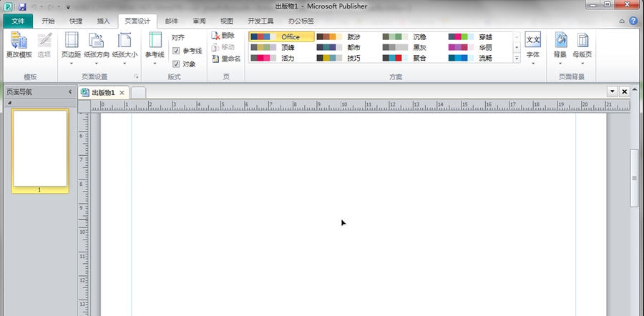Expand the Master Pages (母版页) dropdown arrow

point(582,64)
